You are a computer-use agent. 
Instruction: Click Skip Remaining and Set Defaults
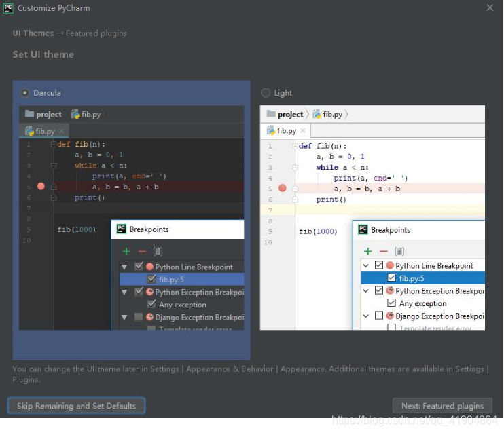pyautogui.click(x=76, y=406)
